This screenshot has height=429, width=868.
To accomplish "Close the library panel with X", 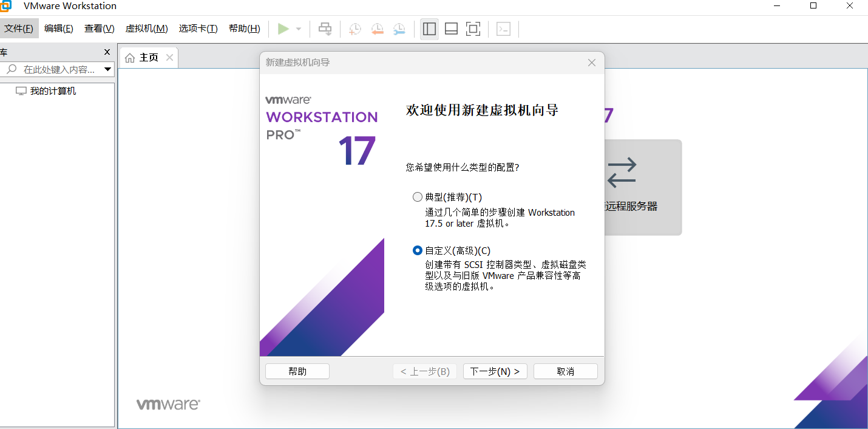I will 107,52.
